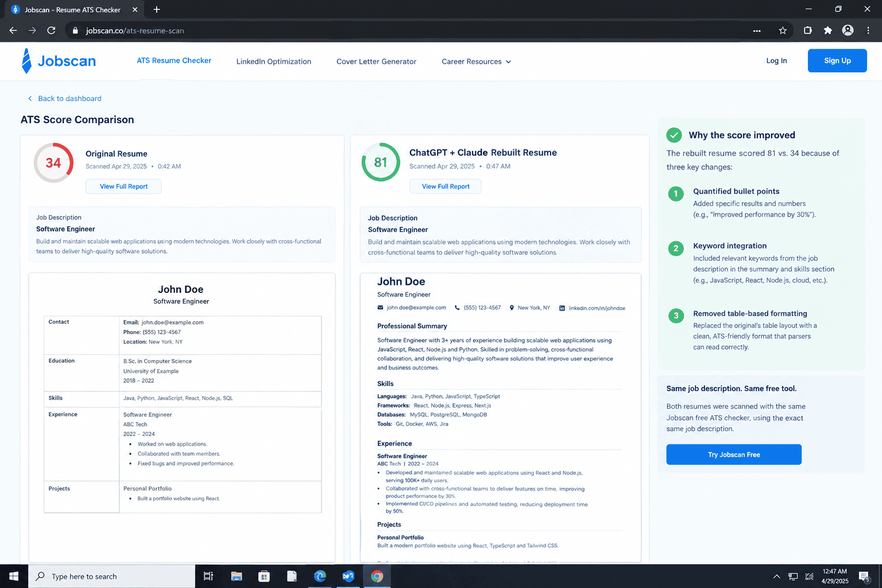The image size is (882, 588).
Task: Open the ATS Resume Checker tab
Action: point(174,60)
